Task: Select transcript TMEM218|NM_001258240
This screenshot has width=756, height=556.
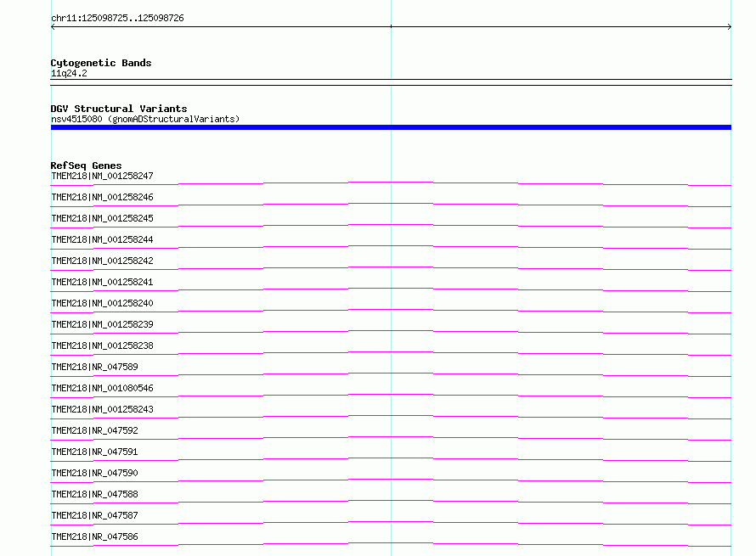Action: coord(102,303)
